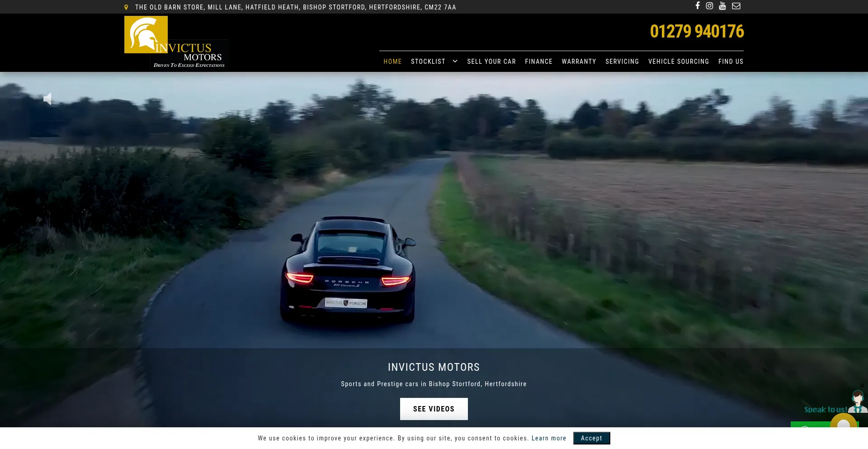Screen dimensions: 868x449
Task: Open the Warranty menu item
Action: (579, 61)
